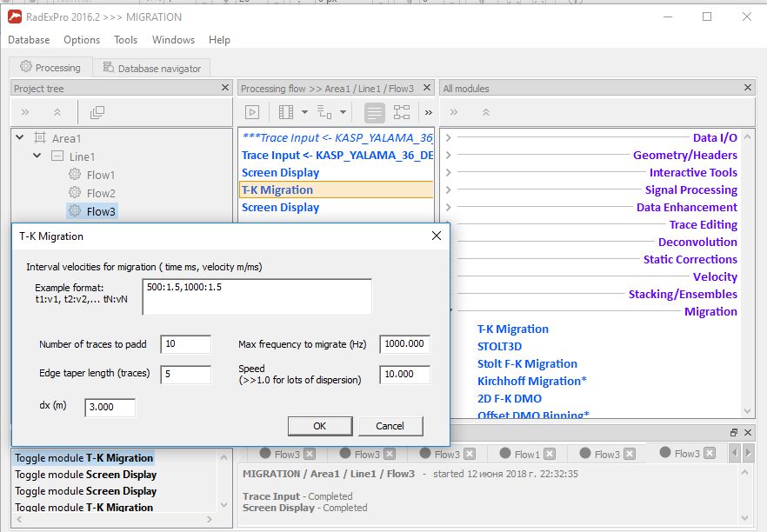This screenshot has width=767, height=532.
Task: Collapse all in the Project tree toolbar
Action: [57, 112]
